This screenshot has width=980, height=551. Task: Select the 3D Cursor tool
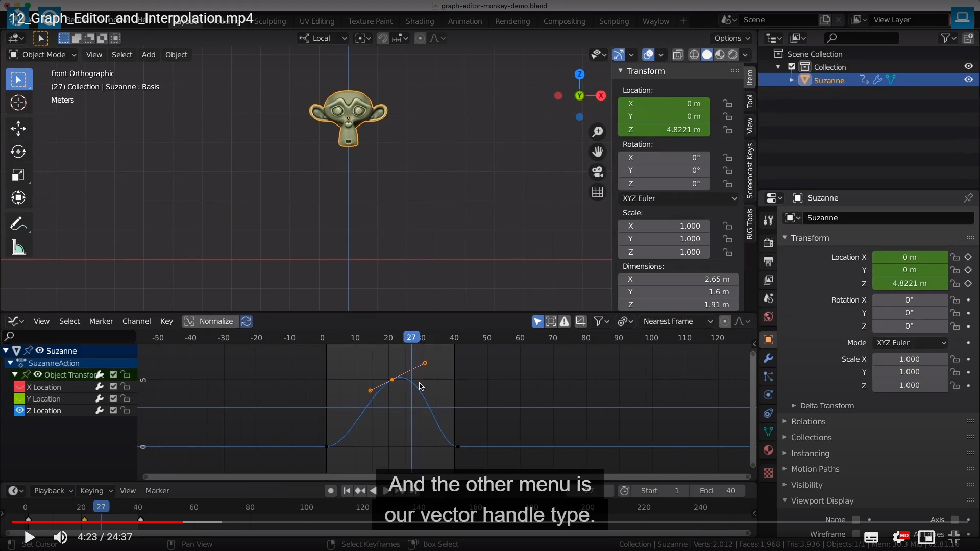18,103
